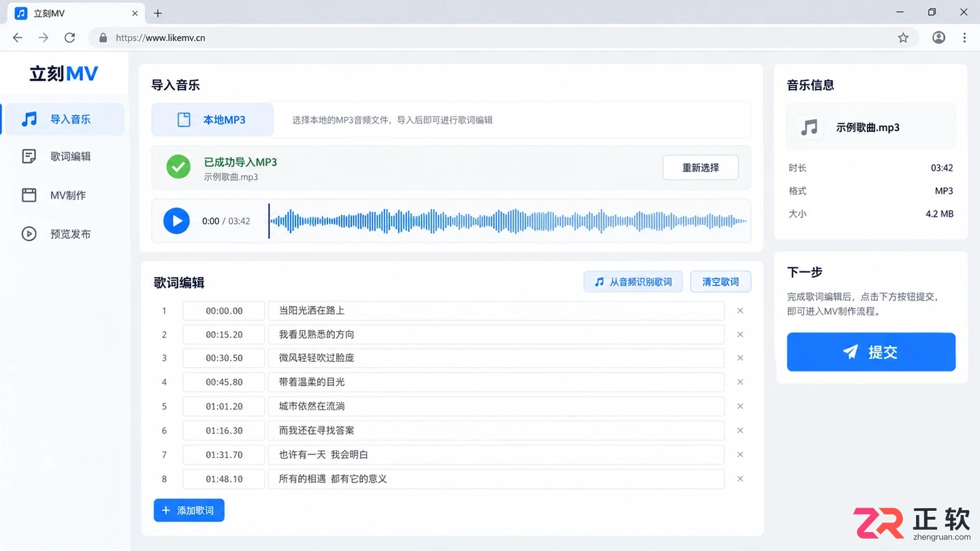This screenshot has height=551, width=980.
Task: Delete lyric line 我看见熟悉的方向
Action: (740, 335)
